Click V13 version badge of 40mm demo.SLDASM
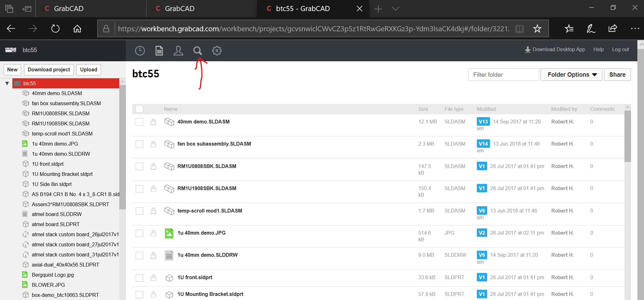The width and height of the screenshot is (644, 300). pos(483,122)
